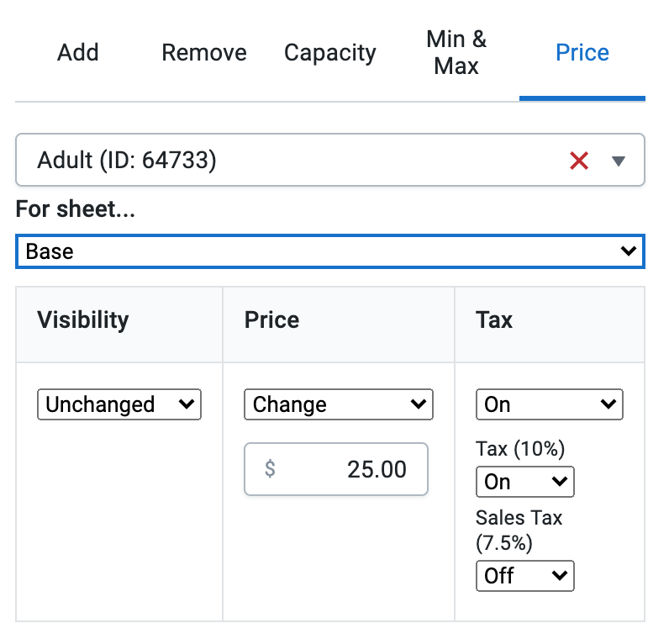Click the 25.00 price input field
This screenshot has height=644, width=669.
[336, 469]
